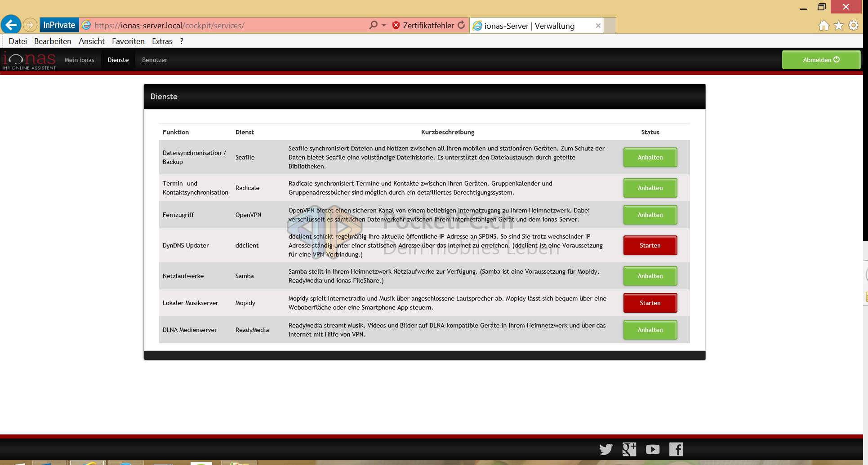This screenshot has height=465, width=868.
Task: Open the Benutzer navigation tab
Action: (x=155, y=60)
